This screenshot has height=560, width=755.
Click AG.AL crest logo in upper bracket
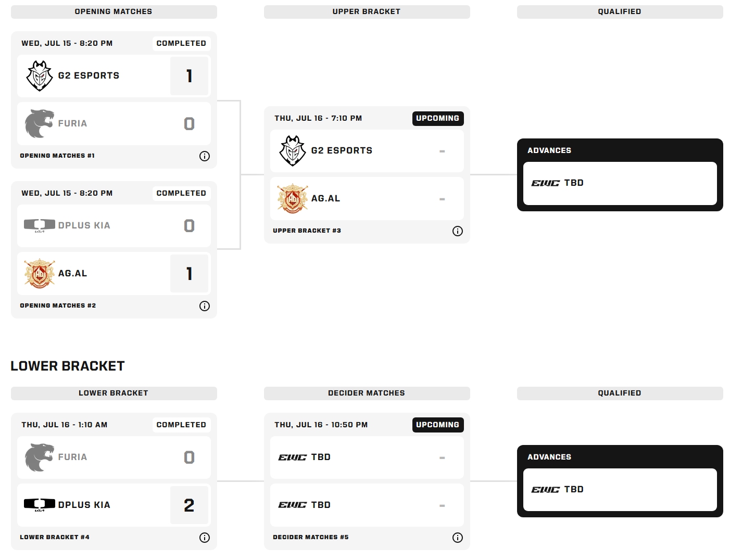(293, 199)
